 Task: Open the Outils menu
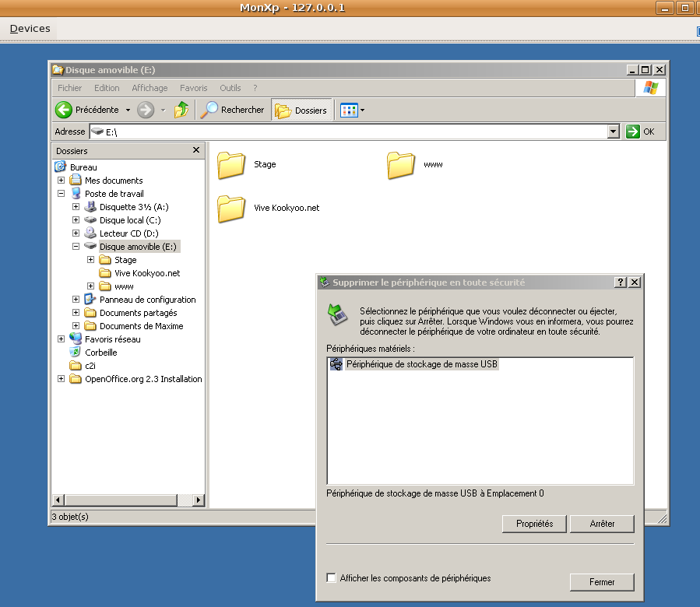point(230,88)
